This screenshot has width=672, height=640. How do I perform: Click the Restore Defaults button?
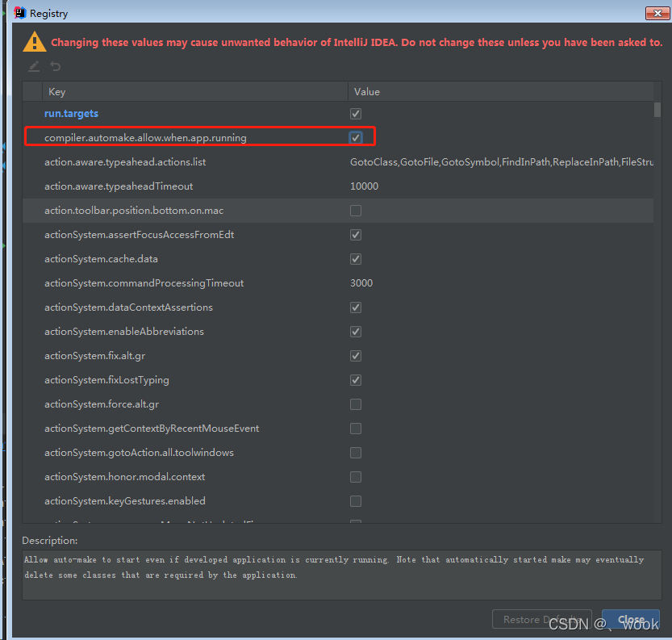(x=542, y=619)
